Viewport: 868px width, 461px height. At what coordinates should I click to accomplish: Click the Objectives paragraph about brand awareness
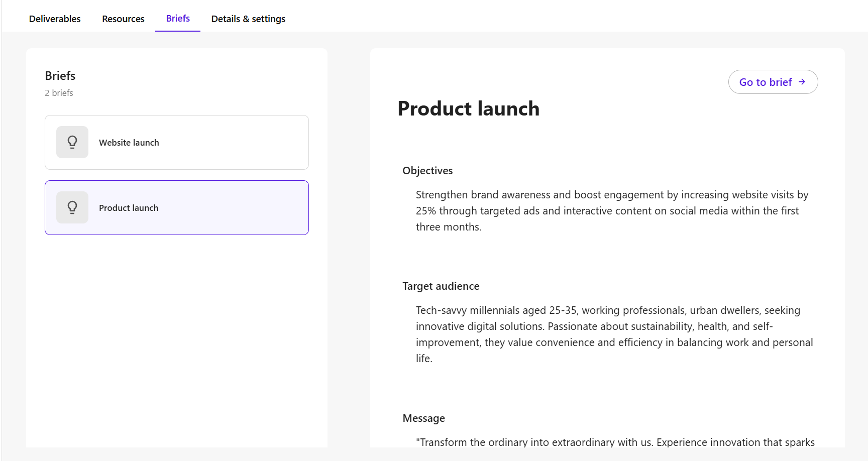coord(612,211)
